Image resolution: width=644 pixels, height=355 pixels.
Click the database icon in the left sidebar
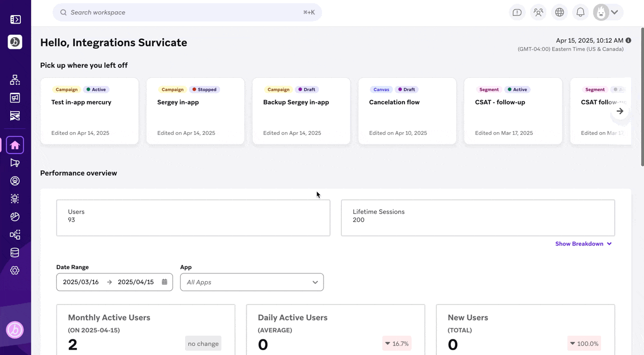pos(15,252)
